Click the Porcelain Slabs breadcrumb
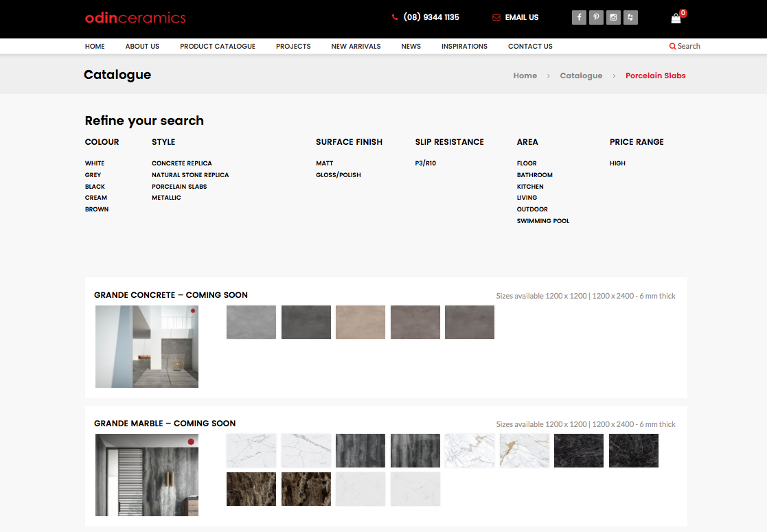This screenshot has width=767, height=532. [x=656, y=76]
